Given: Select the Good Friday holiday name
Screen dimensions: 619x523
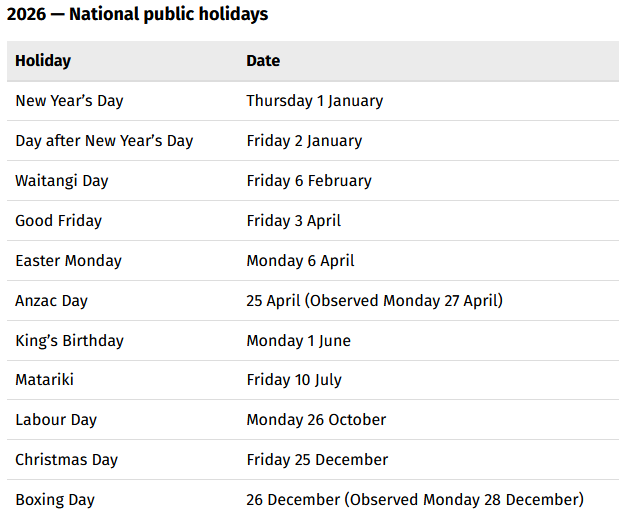Looking at the screenshot, I should click(x=58, y=221).
